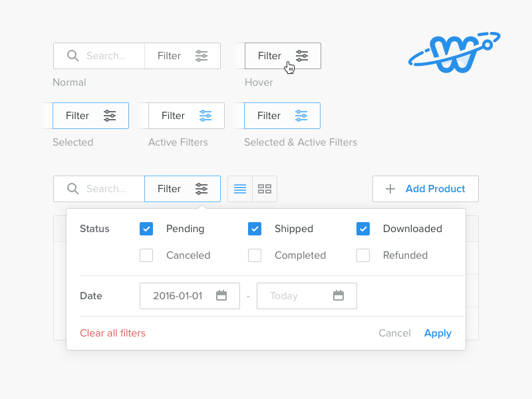Open the Normal state Filter dropdown

(182, 56)
